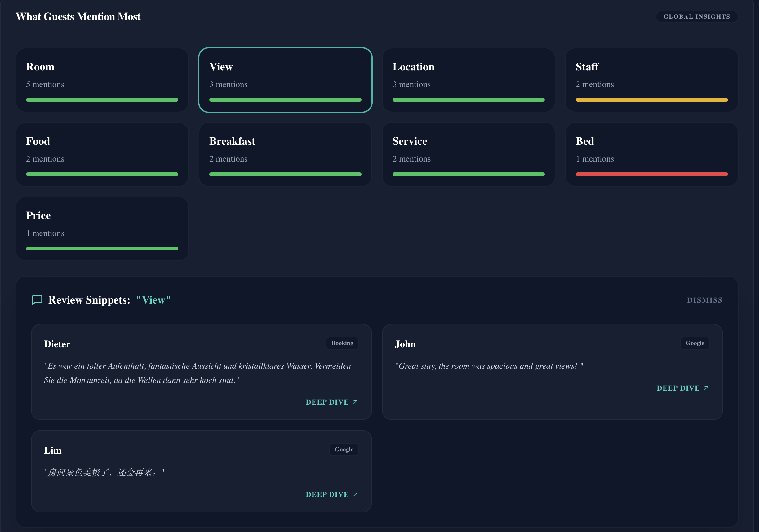Select the Price topic card
The height and width of the screenshot is (532, 759).
[x=102, y=228]
